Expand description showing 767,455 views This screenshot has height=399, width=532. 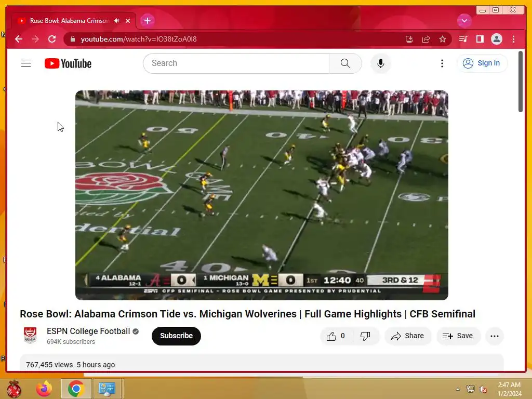point(262,363)
